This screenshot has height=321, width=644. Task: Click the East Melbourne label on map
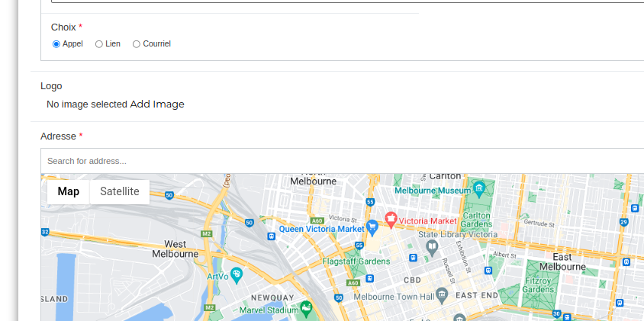562,262
